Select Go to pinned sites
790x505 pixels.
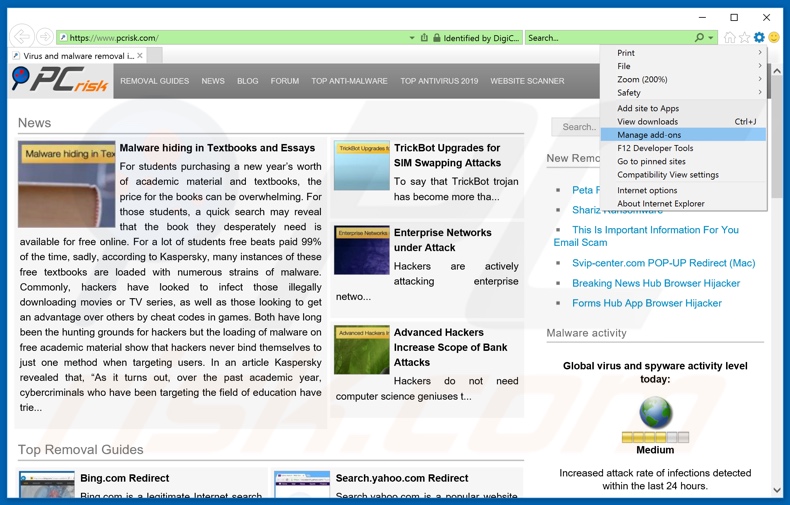click(x=683, y=161)
